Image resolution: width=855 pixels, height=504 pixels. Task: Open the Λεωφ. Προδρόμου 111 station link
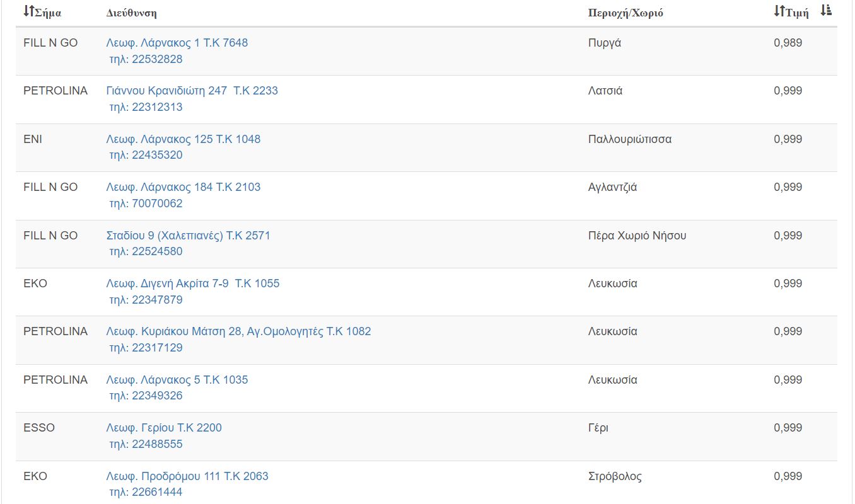[187, 476]
